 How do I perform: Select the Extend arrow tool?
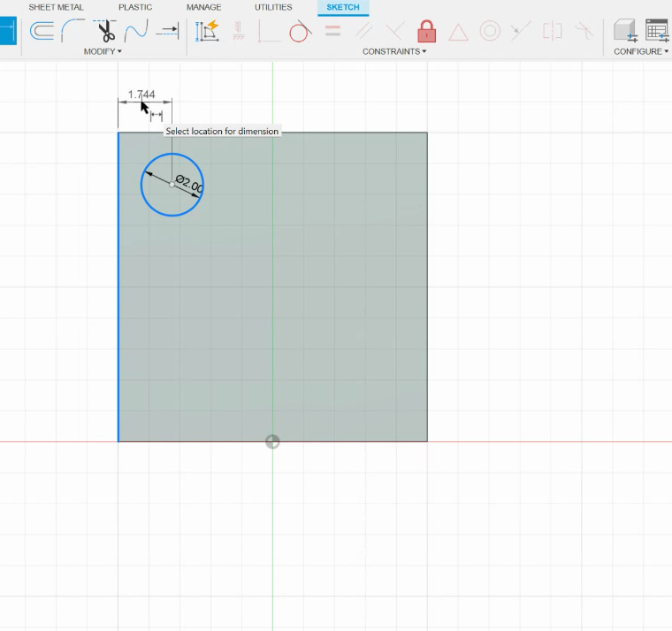coord(168,31)
